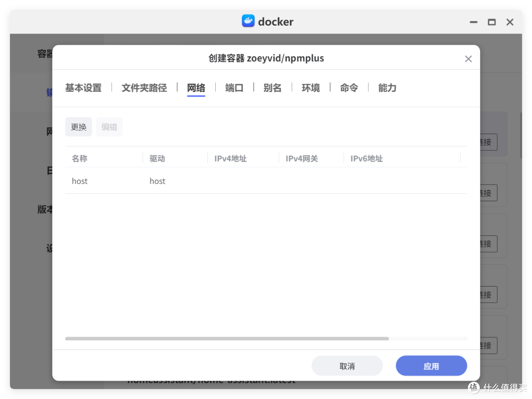This screenshot has height=399, width=532.
Task: Click the 编辑 button
Action: (x=109, y=127)
